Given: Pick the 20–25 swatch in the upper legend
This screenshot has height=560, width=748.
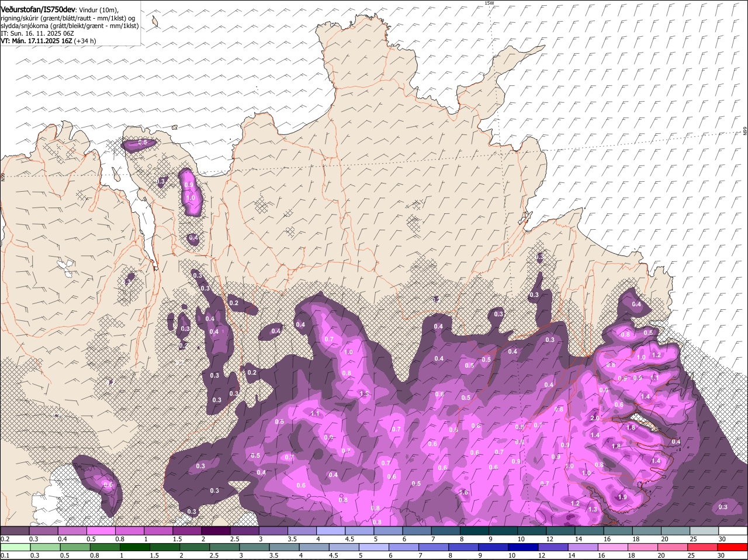Looking at the screenshot, I should 676,530.
